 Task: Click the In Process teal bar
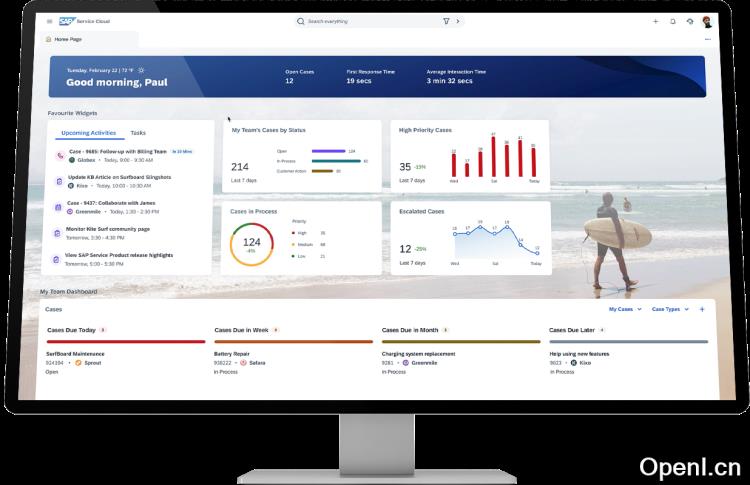pyautogui.click(x=336, y=161)
